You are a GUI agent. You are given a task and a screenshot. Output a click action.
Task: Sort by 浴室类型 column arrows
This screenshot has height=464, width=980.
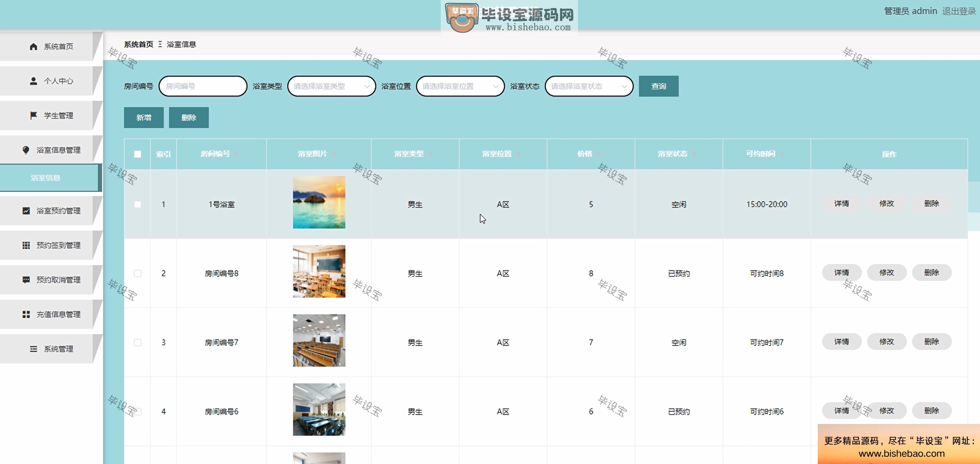pos(430,154)
